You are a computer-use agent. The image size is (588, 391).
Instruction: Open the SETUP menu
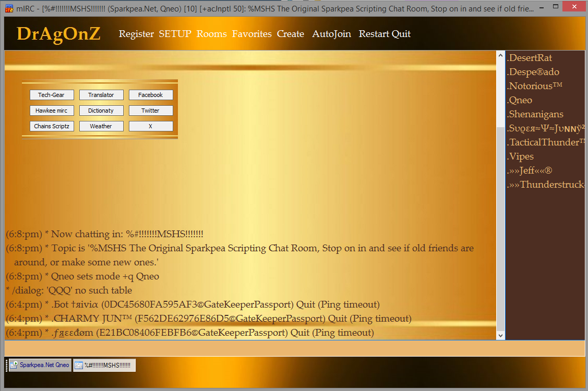[x=175, y=34]
